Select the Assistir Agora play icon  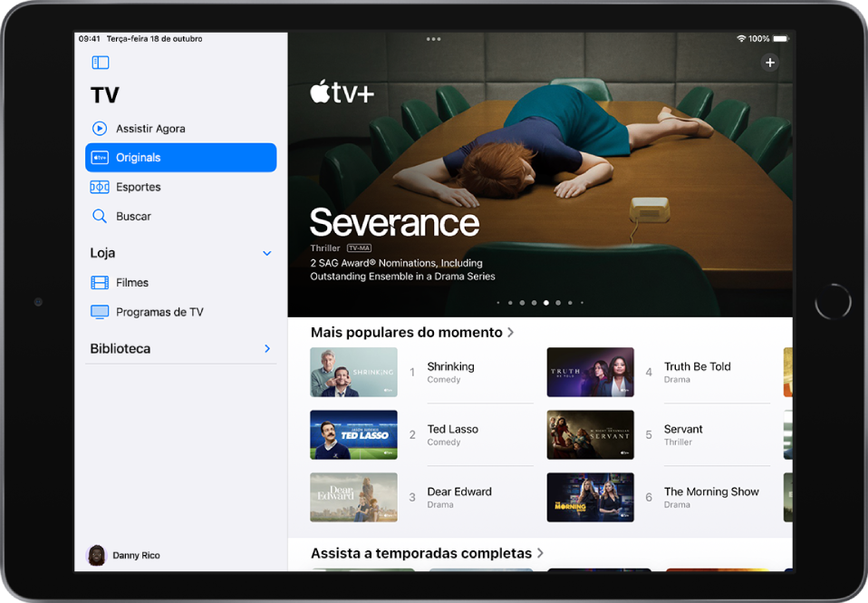tap(100, 128)
